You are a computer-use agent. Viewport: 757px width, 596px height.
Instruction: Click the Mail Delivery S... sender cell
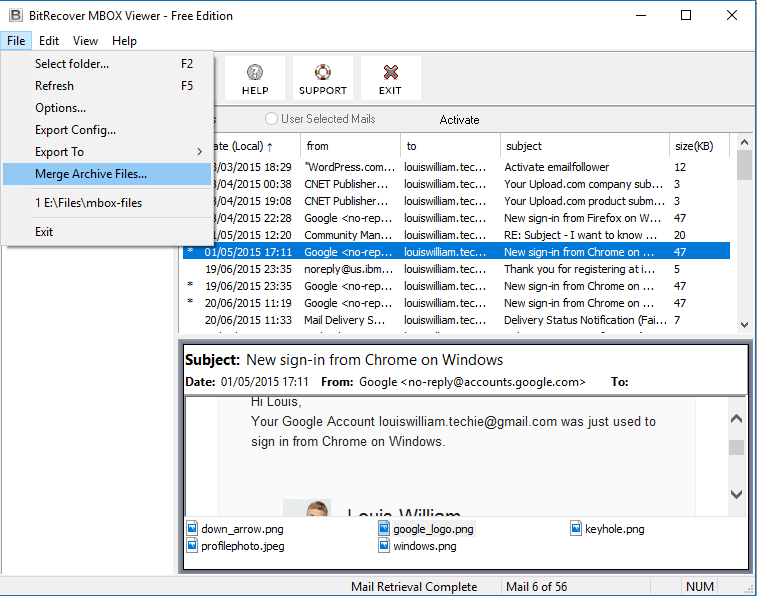tap(345, 320)
